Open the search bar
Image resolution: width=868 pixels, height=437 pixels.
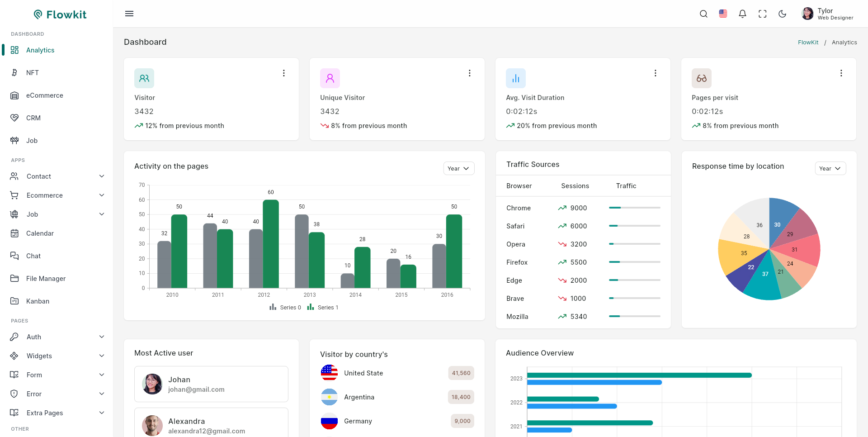703,14
